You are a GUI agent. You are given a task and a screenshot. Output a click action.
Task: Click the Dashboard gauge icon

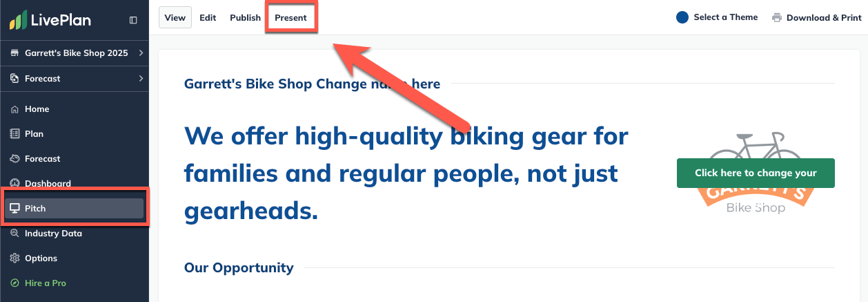[x=14, y=184]
